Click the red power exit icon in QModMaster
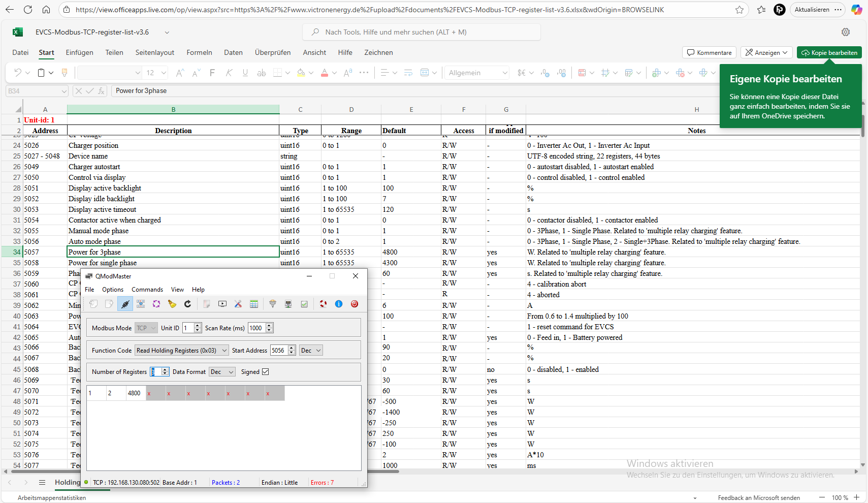This screenshot has width=868, height=503. (355, 304)
